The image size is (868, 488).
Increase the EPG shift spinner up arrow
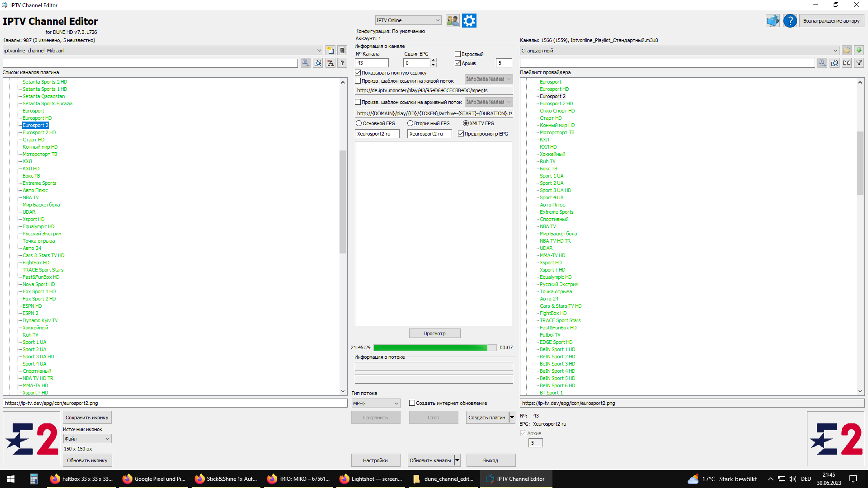(x=433, y=61)
